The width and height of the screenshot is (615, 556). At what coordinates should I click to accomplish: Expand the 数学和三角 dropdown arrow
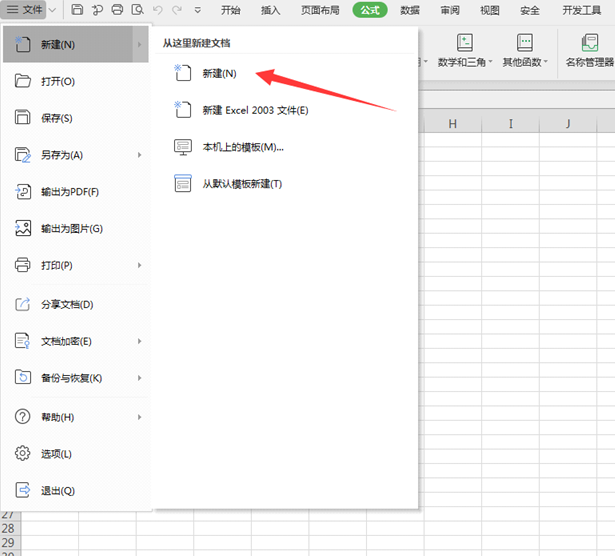[490, 62]
